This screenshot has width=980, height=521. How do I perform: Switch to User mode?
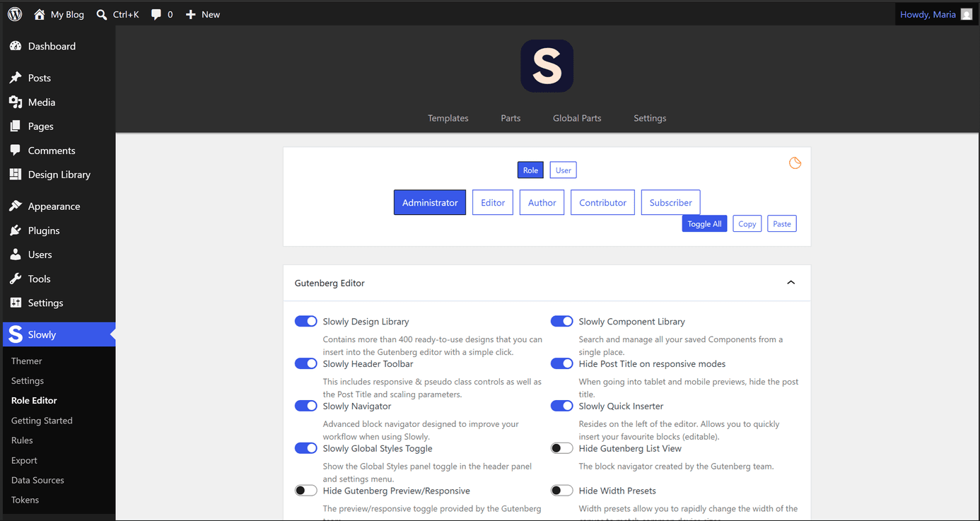[x=564, y=170]
